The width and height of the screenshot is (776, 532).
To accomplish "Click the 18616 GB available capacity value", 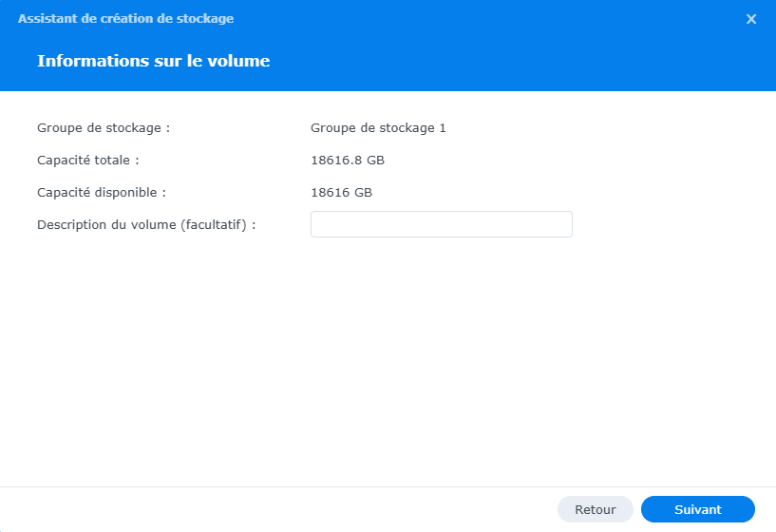I will [x=341, y=192].
